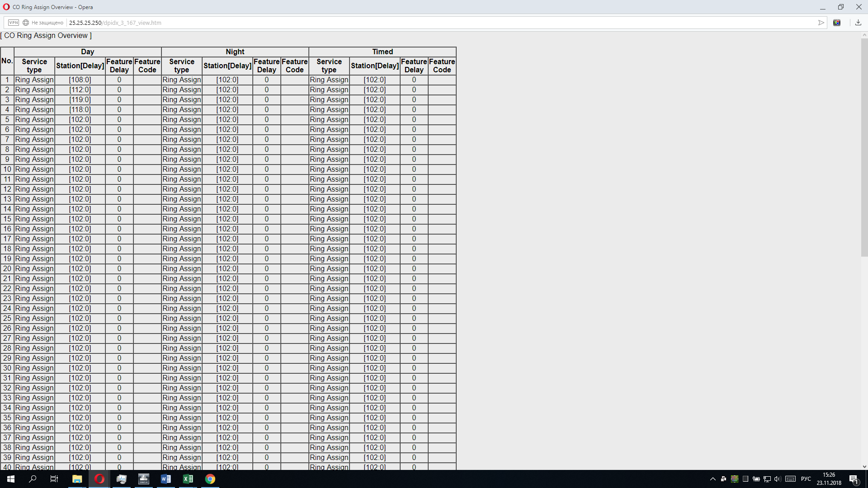The image size is (868, 488).
Task: Switch the РУС input language indicator
Action: click(806, 479)
